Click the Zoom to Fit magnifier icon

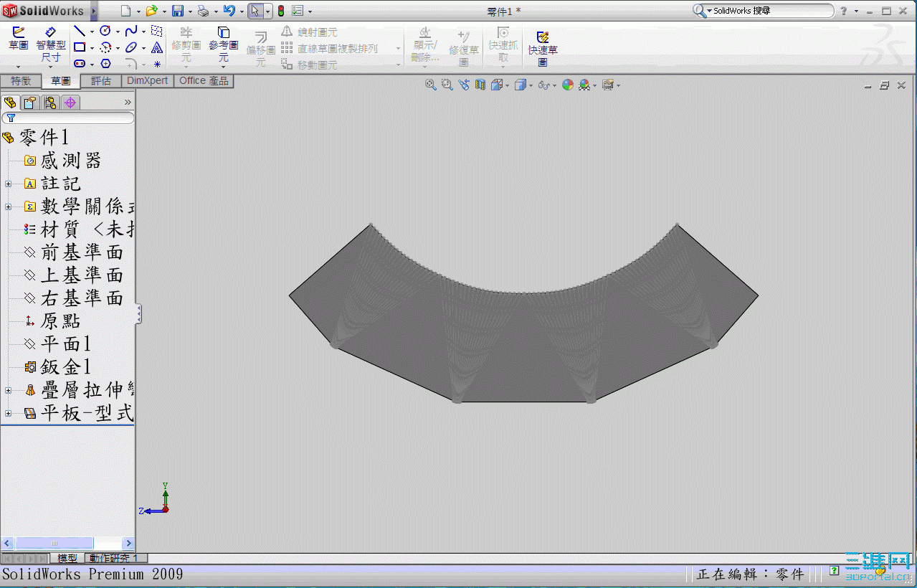pyautogui.click(x=431, y=85)
